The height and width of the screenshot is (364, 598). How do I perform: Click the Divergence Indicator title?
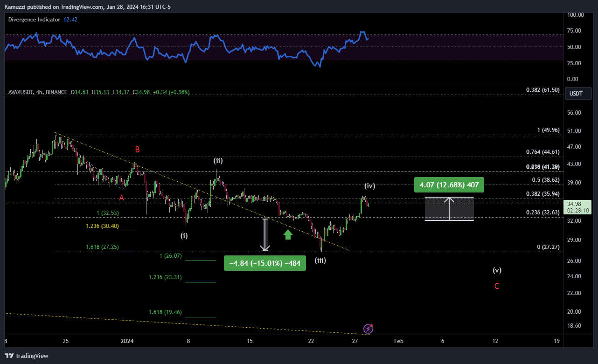pos(35,20)
